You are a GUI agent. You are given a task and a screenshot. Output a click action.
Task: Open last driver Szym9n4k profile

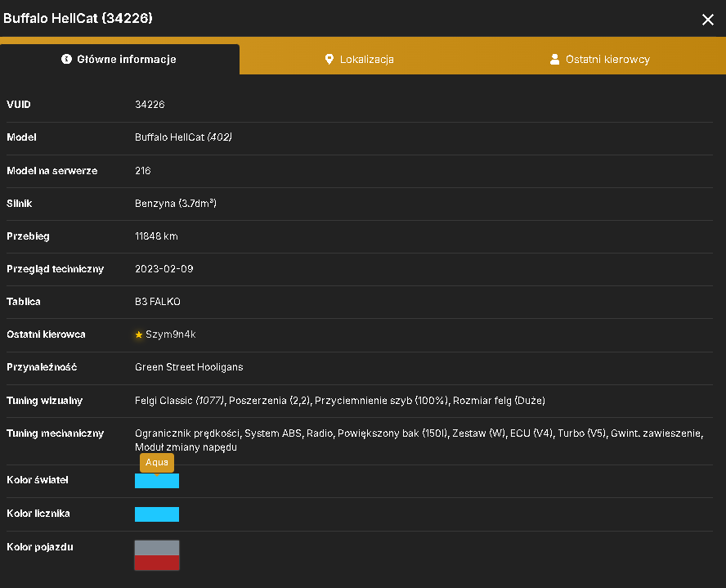point(170,334)
